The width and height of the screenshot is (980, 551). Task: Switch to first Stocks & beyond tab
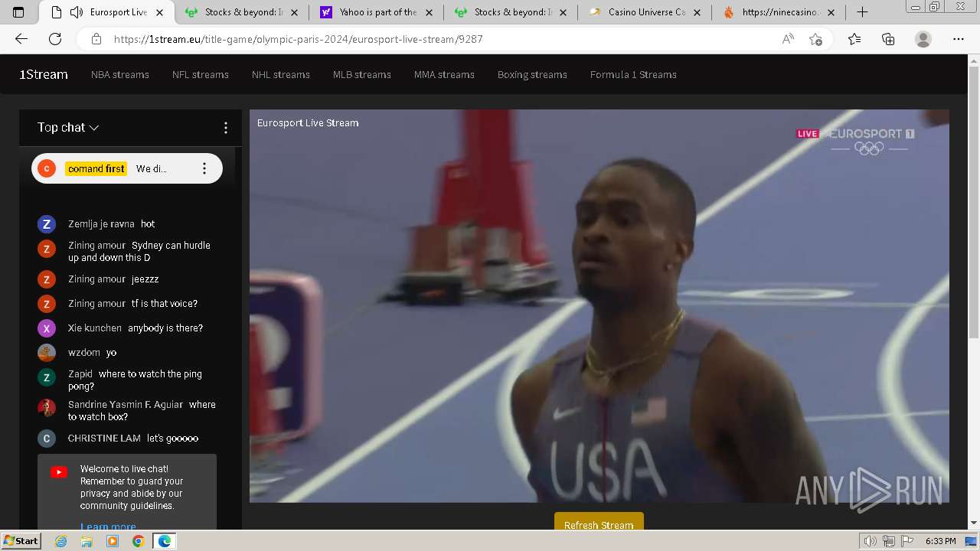[242, 12]
